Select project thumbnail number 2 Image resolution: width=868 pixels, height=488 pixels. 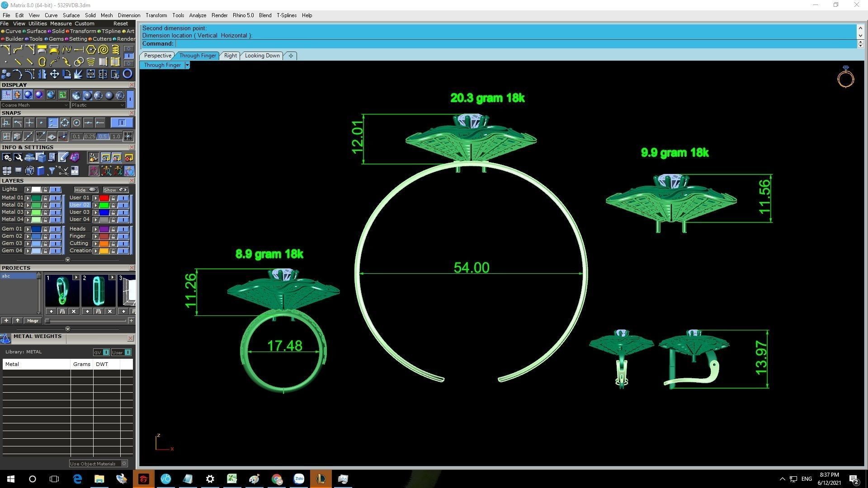pos(98,291)
